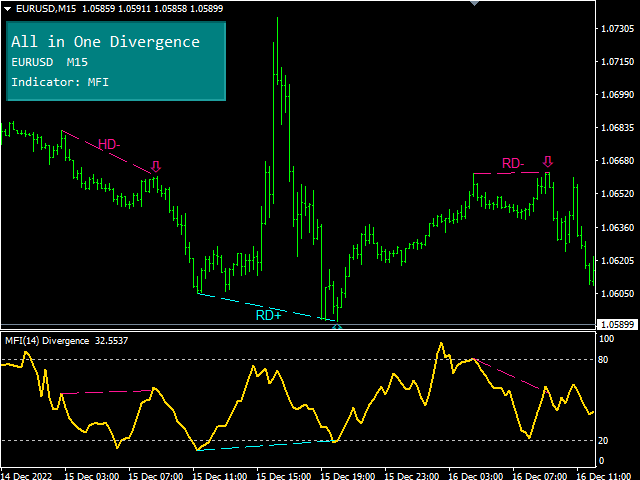Click the pink down arrow beside RD- label

tap(548, 161)
